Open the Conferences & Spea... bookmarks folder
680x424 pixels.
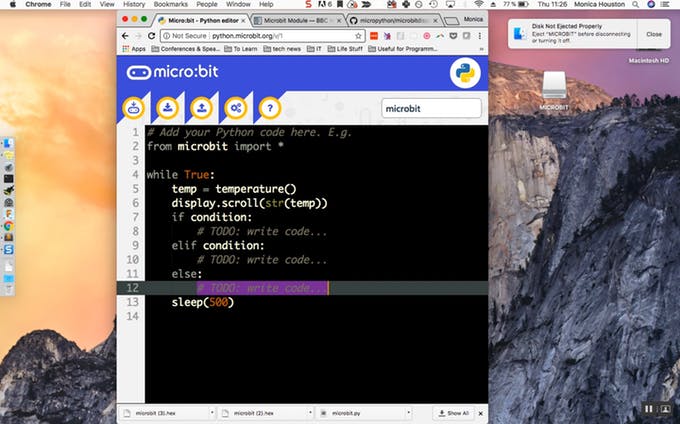186,49
